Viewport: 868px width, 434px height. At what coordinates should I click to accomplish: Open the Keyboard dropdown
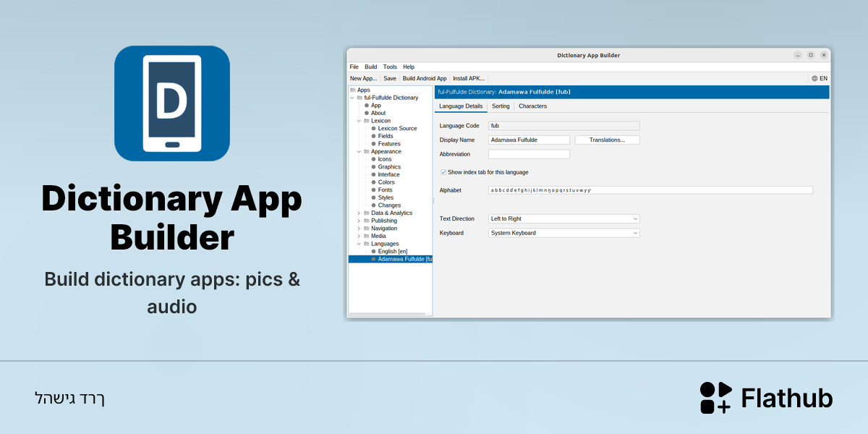pyautogui.click(x=563, y=233)
